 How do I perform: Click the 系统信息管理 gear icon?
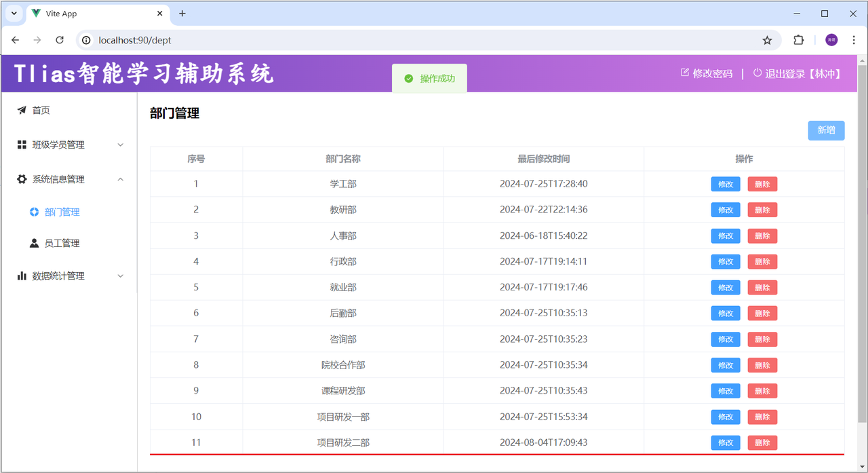click(21, 179)
